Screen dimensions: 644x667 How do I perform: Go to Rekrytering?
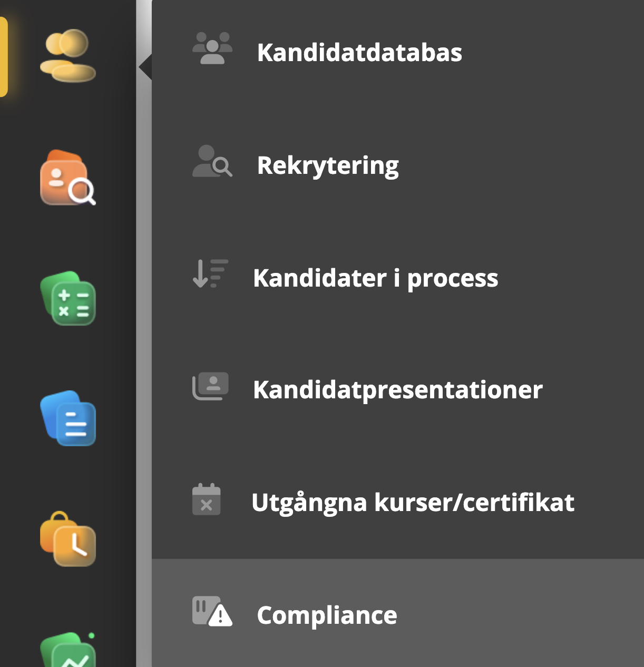tap(328, 165)
